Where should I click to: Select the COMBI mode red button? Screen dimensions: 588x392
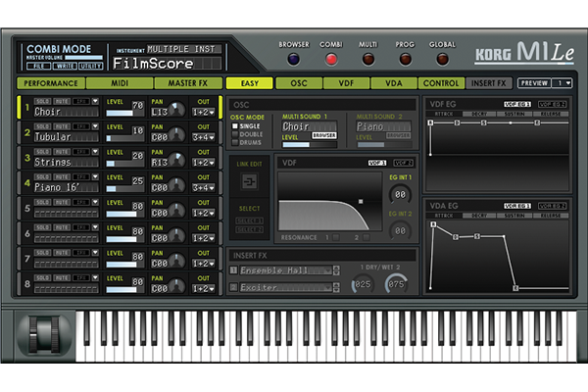click(331, 59)
